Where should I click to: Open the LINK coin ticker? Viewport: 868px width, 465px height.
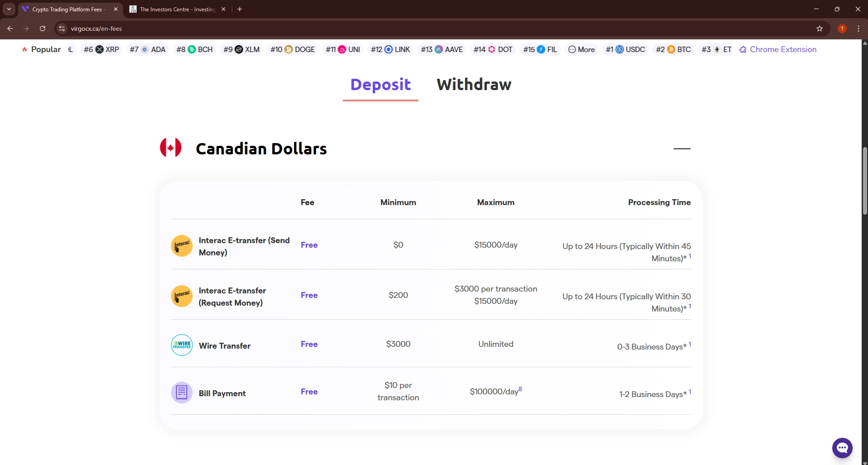click(x=390, y=49)
